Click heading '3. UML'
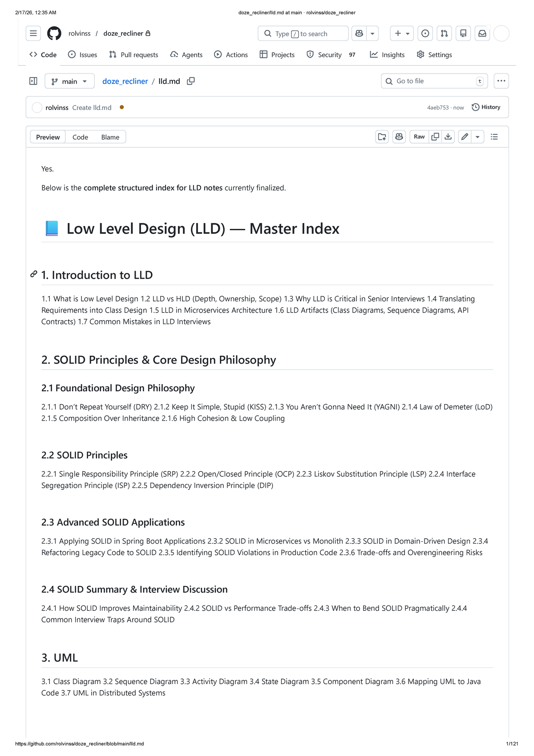This screenshot has height=756, width=534. (x=60, y=658)
